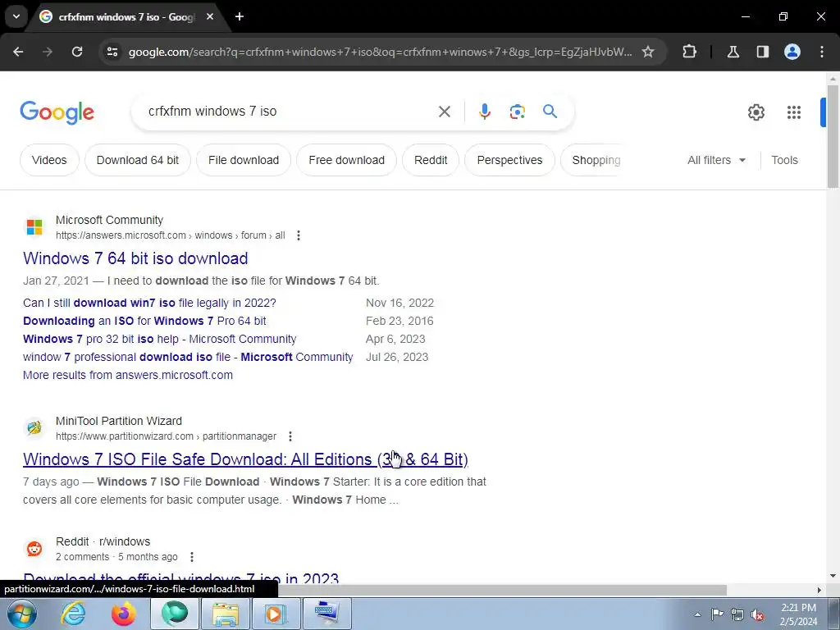
Task: Select the Perspectives filter chip
Action: (x=509, y=160)
